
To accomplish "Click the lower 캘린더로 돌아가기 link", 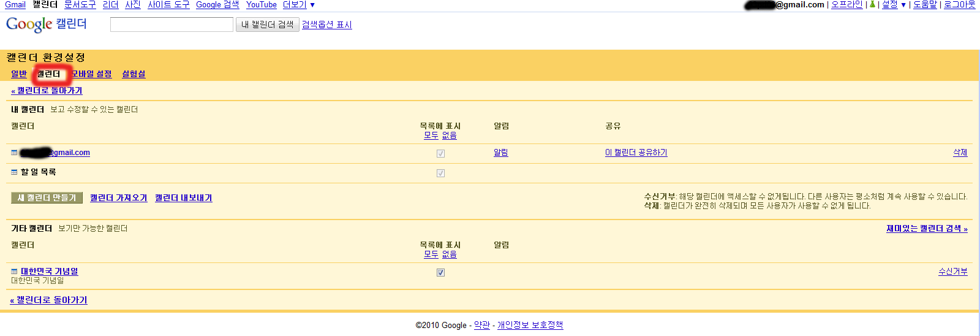I will pos(48,300).
